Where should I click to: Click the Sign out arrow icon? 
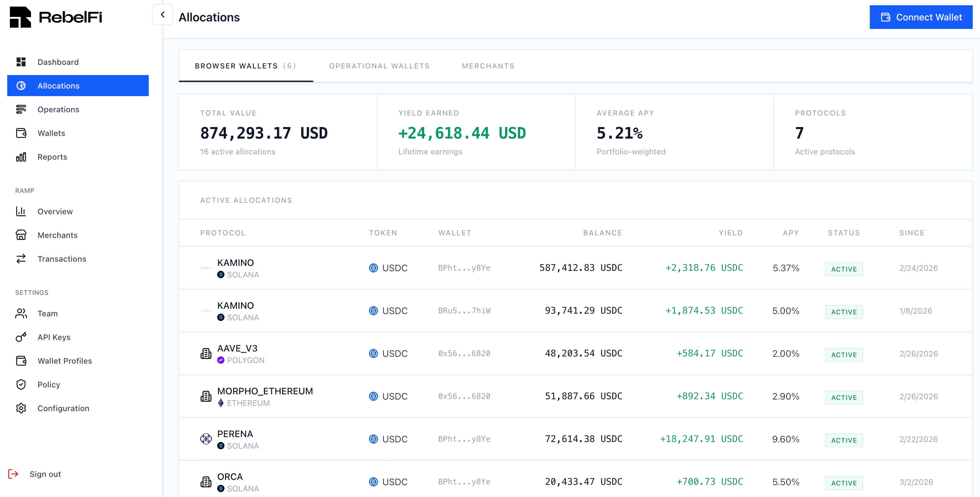click(13, 474)
